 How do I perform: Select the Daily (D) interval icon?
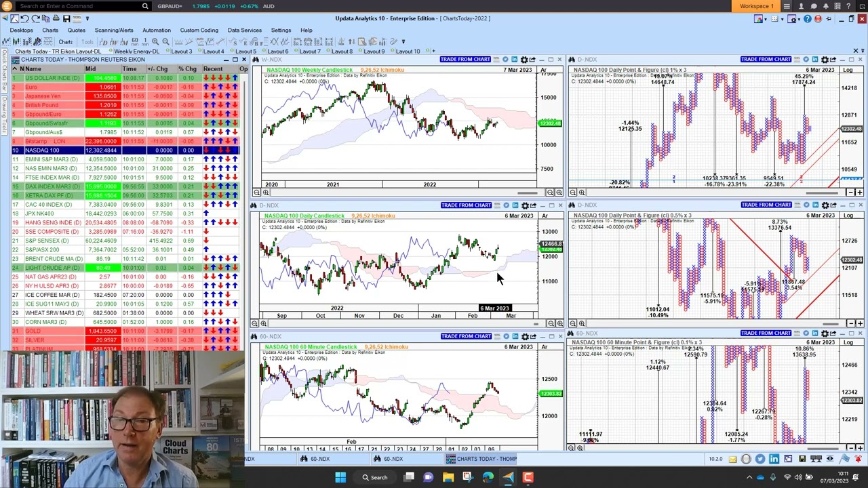click(x=102, y=41)
